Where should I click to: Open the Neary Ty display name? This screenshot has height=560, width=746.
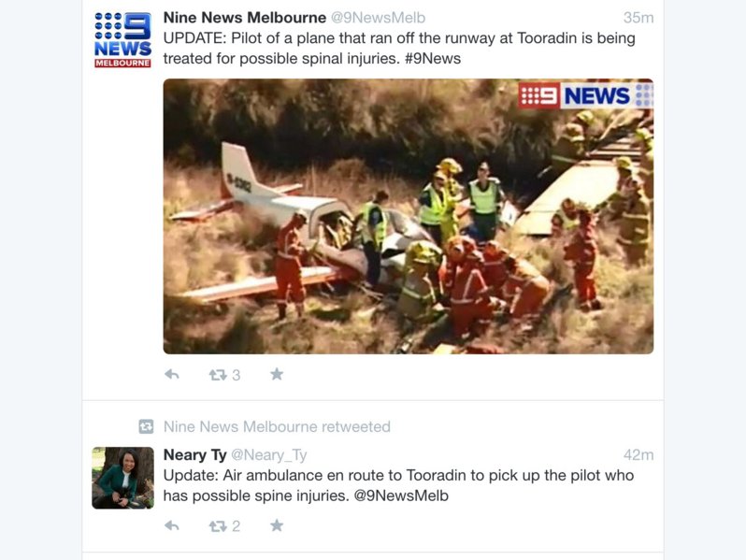coord(195,455)
